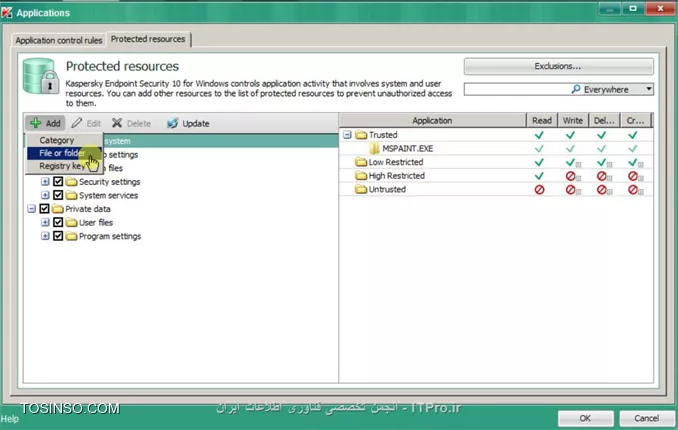
Task: Confirm with the OK button
Action: click(x=585, y=418)
